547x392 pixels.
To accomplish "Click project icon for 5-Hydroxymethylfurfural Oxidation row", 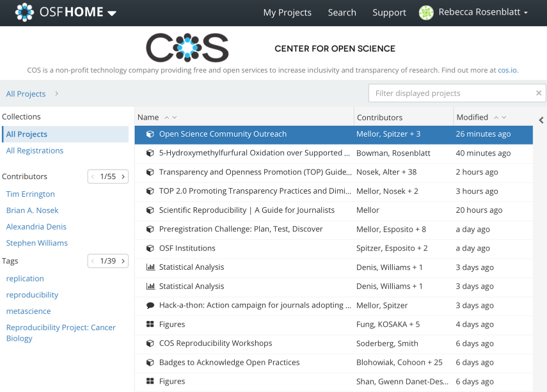I will coord(150,153).
